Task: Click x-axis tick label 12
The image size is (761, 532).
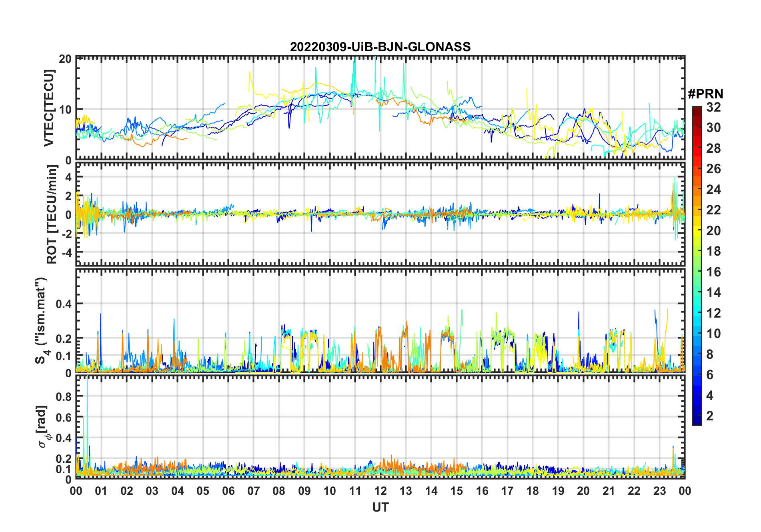Action: 380,491
